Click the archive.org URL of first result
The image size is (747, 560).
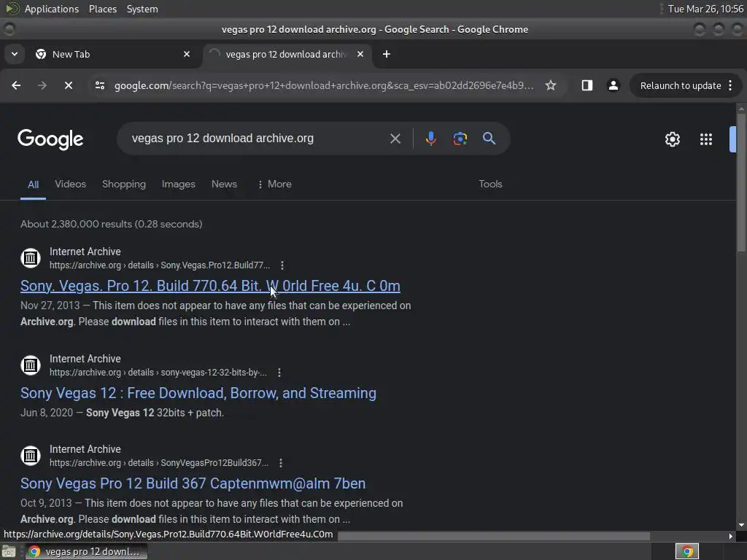click(160, 265)
